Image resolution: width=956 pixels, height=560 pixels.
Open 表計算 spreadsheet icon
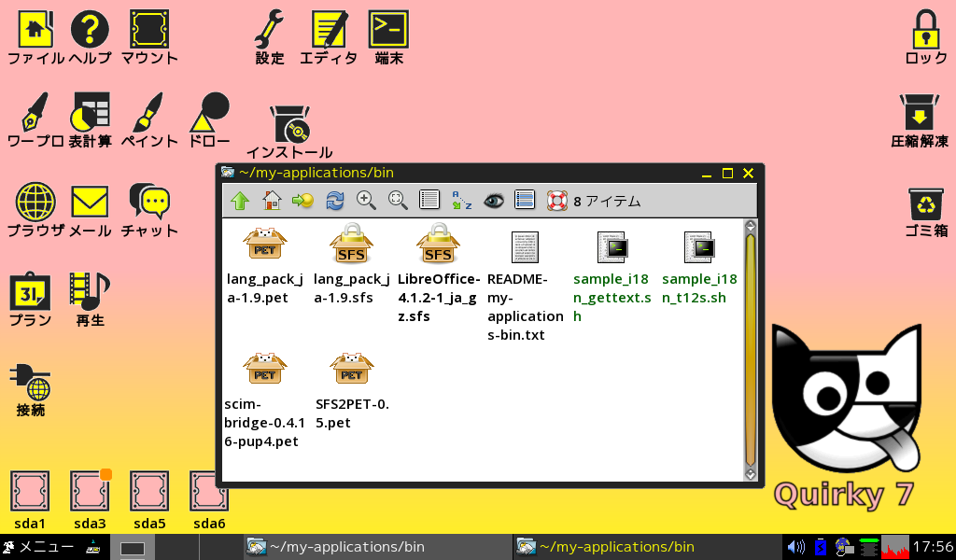click(x=90, y=120)
